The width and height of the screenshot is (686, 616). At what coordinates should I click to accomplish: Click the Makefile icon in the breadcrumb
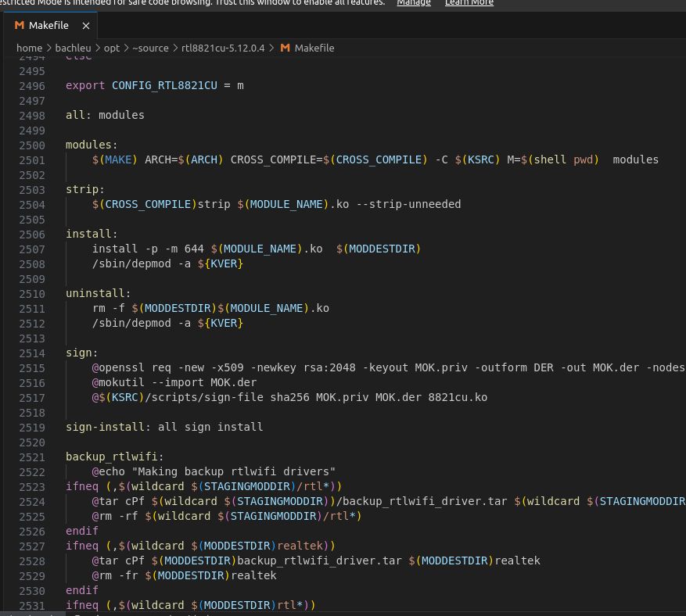(286, 48)
